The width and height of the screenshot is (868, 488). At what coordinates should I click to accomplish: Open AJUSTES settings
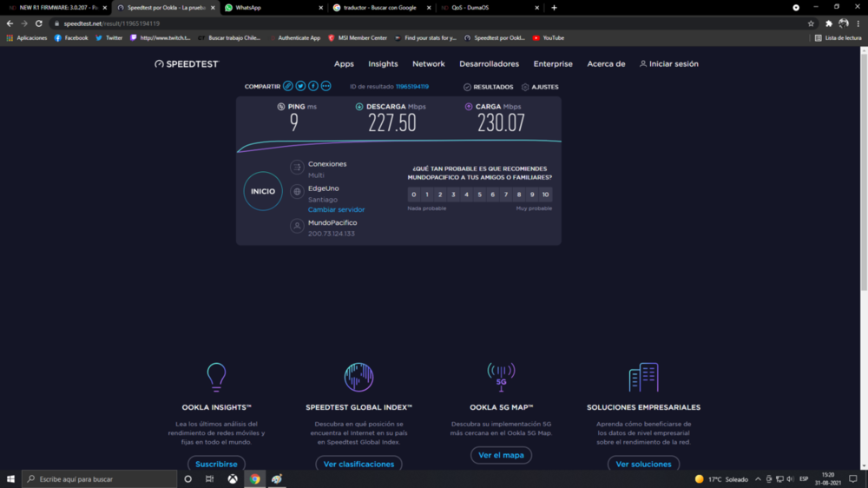tap(540, 87)
